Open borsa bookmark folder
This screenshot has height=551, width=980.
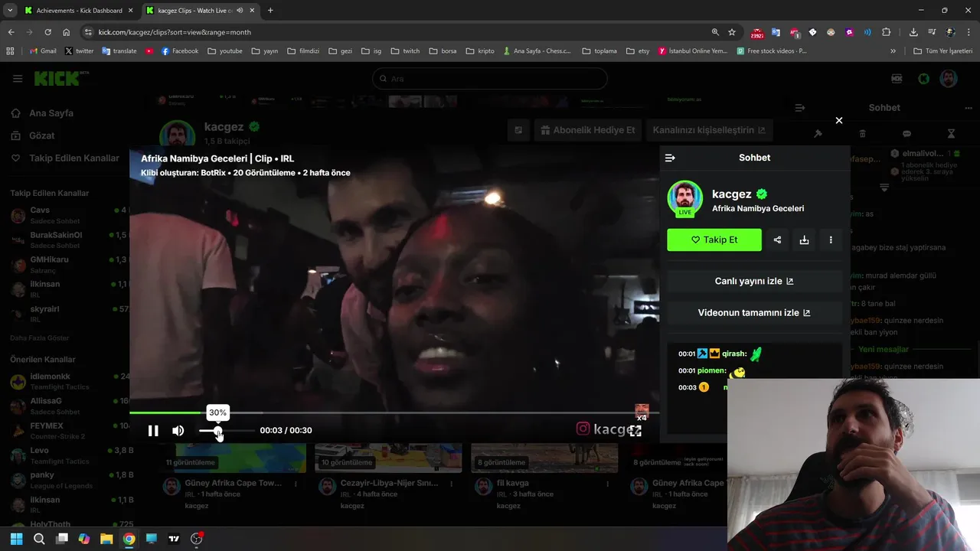pos(443,51)
